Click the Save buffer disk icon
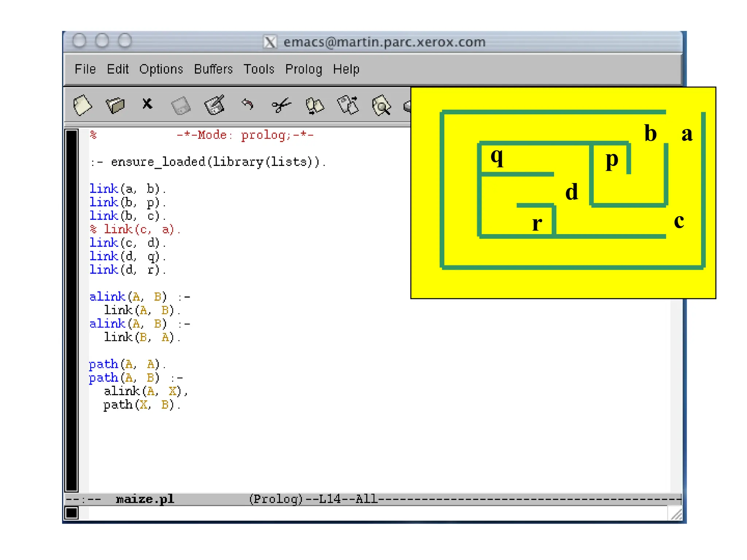 click(181, 106)
